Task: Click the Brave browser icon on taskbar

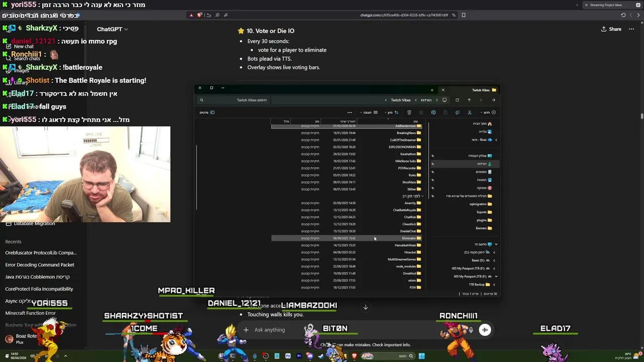Action: point(355,356)
